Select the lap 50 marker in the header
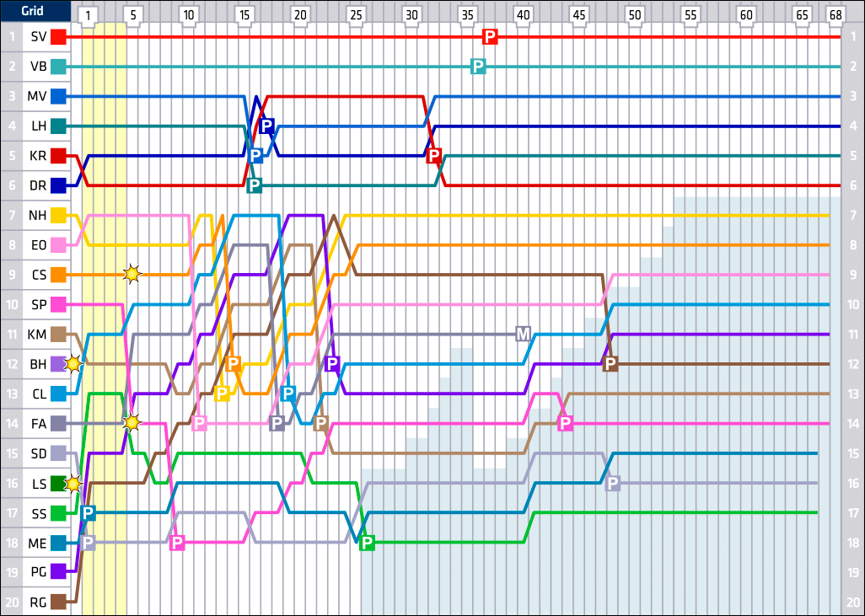Screen dimensions: 865x616 pyautogui.click(x=635, y=15)
